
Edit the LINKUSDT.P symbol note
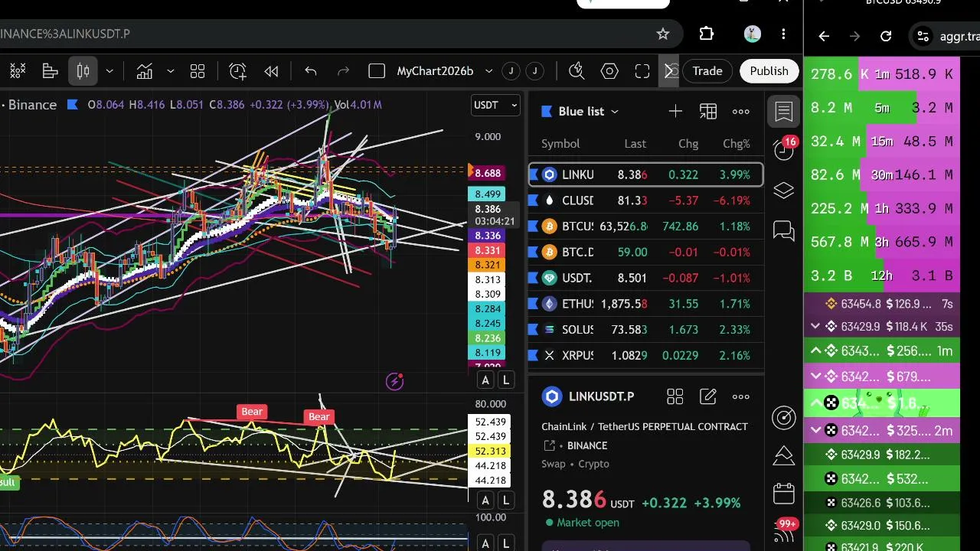708,396
